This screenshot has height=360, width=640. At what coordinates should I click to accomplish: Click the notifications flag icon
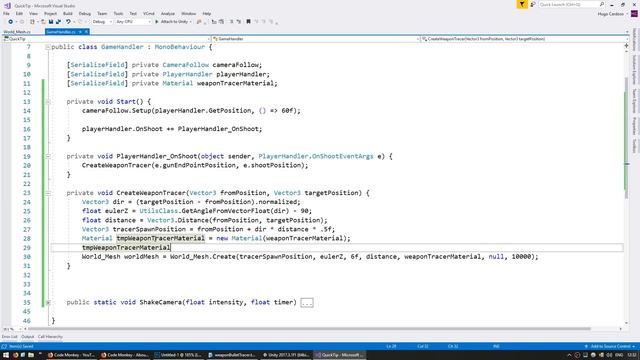click(522, 4)
